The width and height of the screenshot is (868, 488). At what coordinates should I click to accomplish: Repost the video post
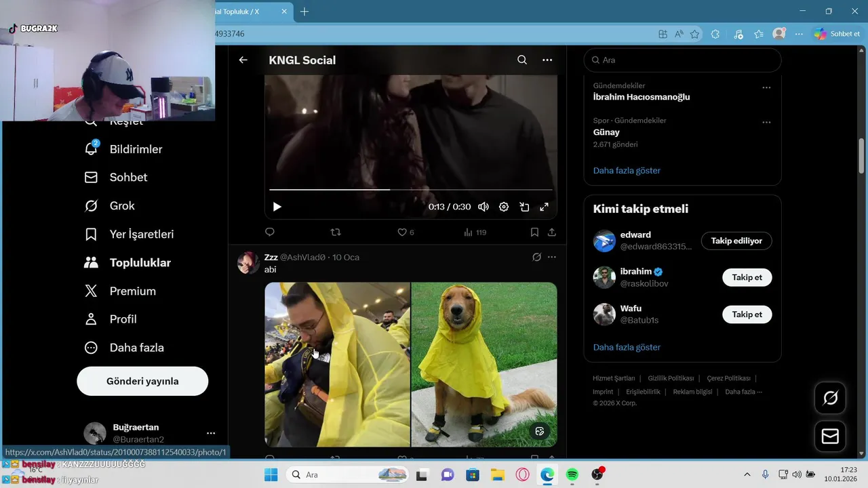(x=335, y=232)
